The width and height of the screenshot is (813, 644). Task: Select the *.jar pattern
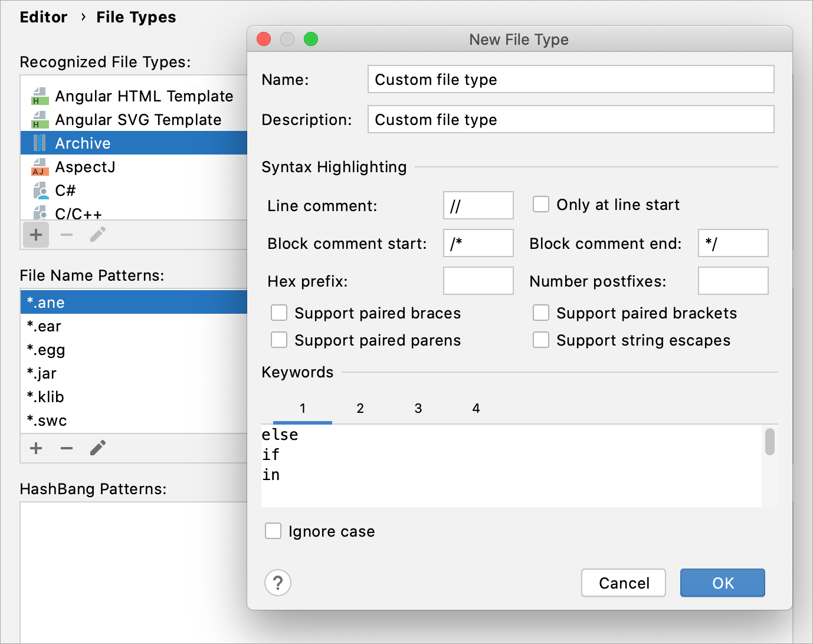134,373
